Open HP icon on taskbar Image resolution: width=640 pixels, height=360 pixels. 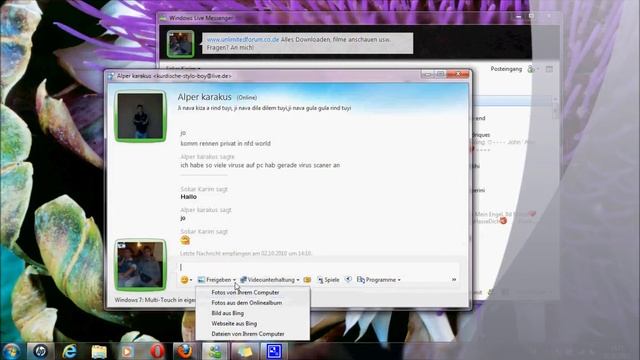click(40, 351)
